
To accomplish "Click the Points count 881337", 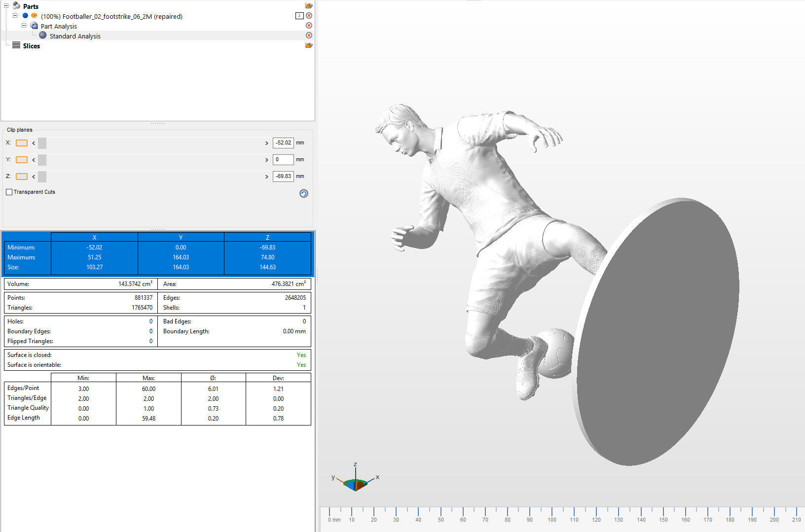I will point(144,298).
